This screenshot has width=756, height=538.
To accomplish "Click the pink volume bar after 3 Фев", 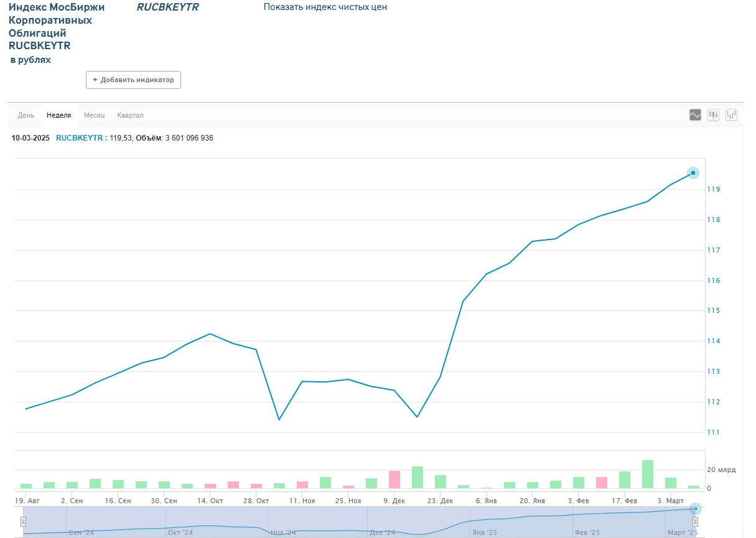I will [602, 483].
